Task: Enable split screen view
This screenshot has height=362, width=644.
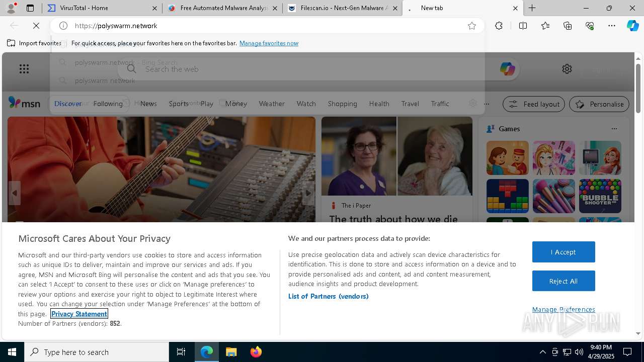Action: tap(523, 26)
